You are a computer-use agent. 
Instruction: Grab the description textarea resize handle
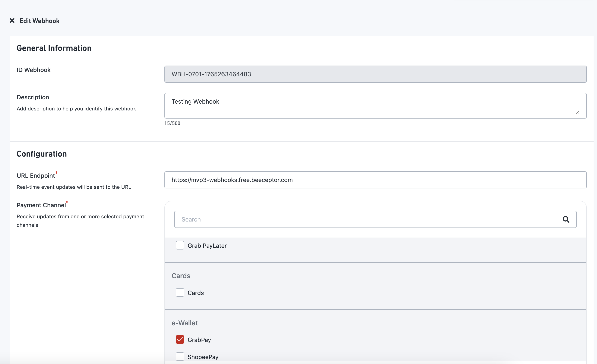pos(578,112)
